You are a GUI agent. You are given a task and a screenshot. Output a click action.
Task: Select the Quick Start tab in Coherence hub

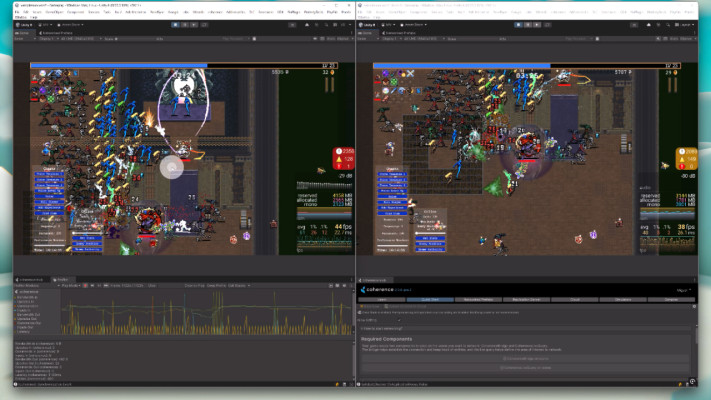[x=430, y=299]
